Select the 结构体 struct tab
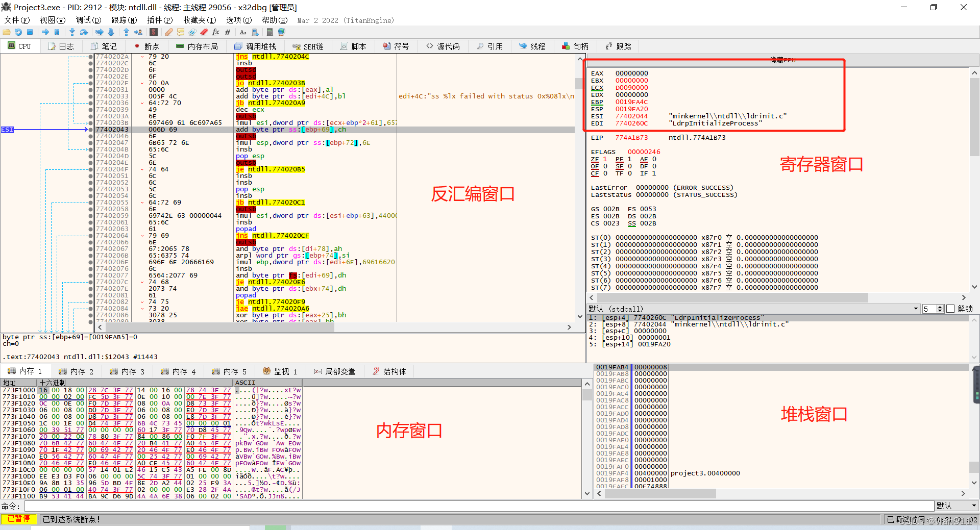 [x=389, y=371]
